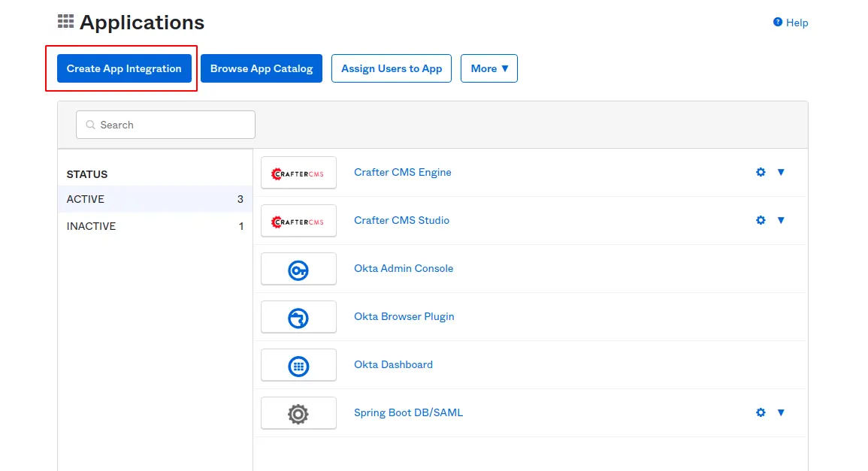The width and height of the screenshot is (868, 471).
Task: Open the Okta Dashboard app link
Action: point(393,364)
